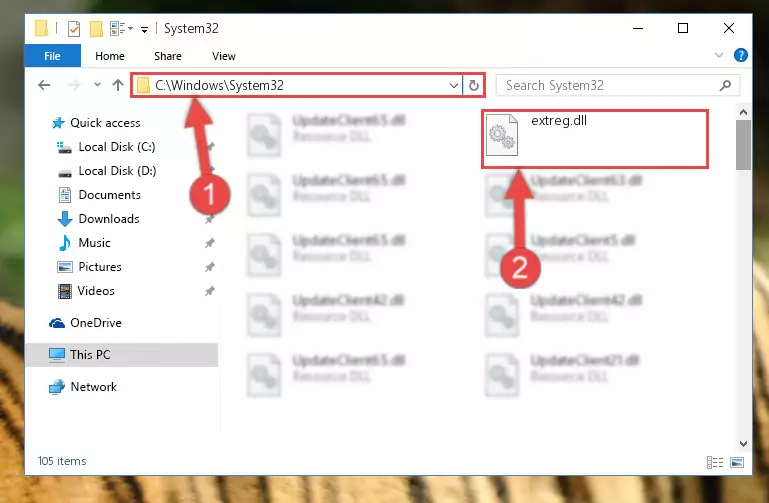Click the Network icon in sidebar

(57, 387)
